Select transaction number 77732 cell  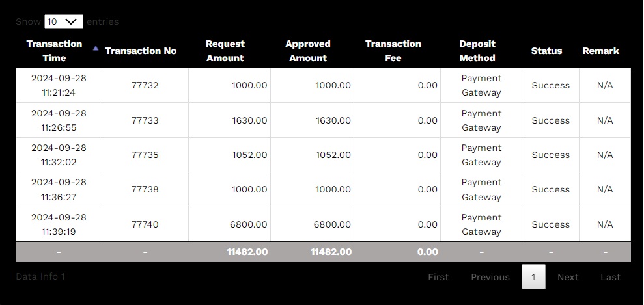(145, 85)
